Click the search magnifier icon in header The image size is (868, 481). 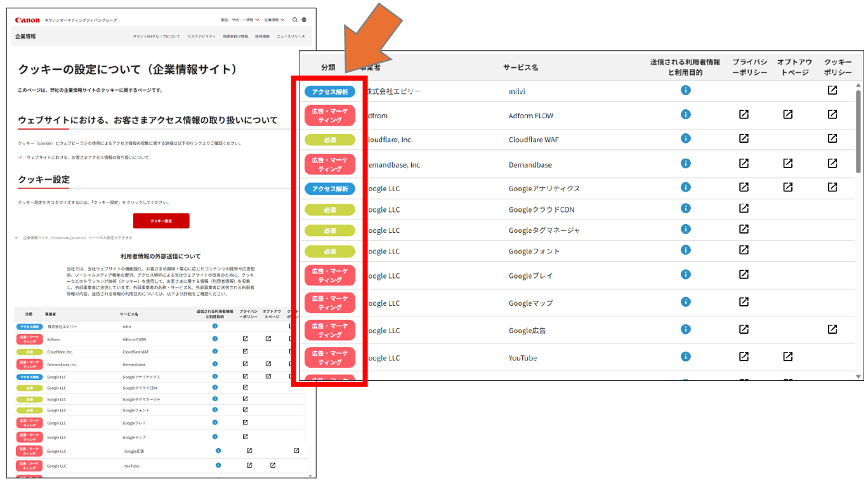(x=295, y=20)
